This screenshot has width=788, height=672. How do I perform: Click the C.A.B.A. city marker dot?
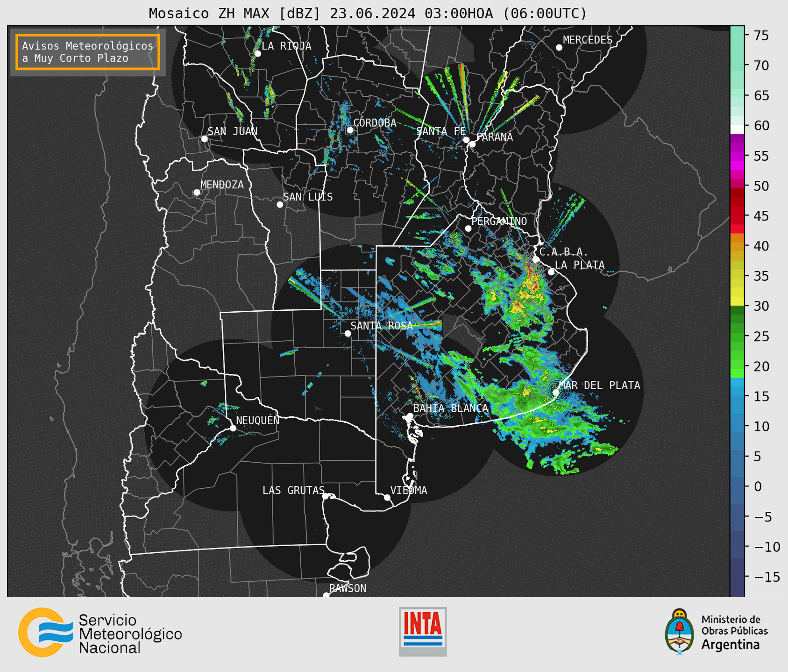(x=536, y=259)
